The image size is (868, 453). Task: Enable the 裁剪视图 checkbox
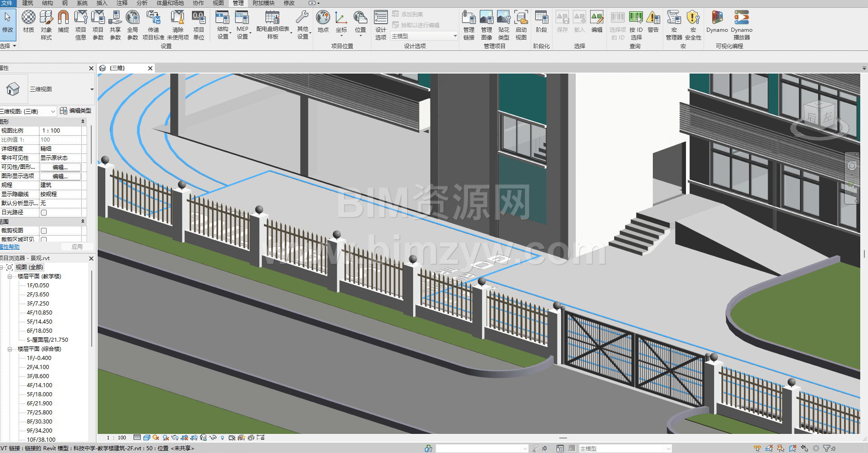[44, 231]
